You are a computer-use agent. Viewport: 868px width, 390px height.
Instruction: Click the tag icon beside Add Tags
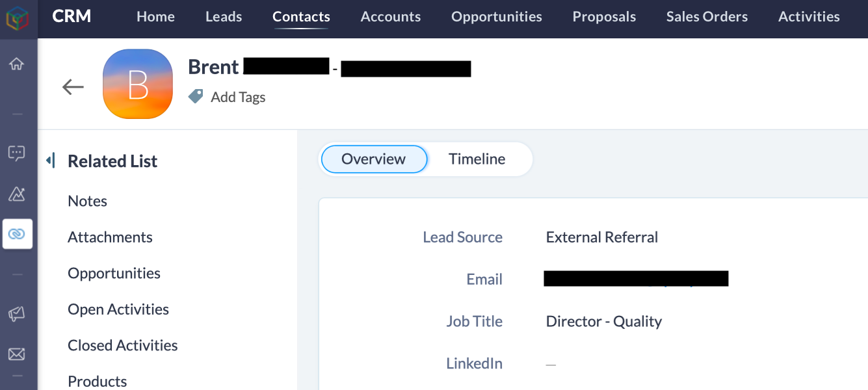pyautogui.click(x=195, y=96)
